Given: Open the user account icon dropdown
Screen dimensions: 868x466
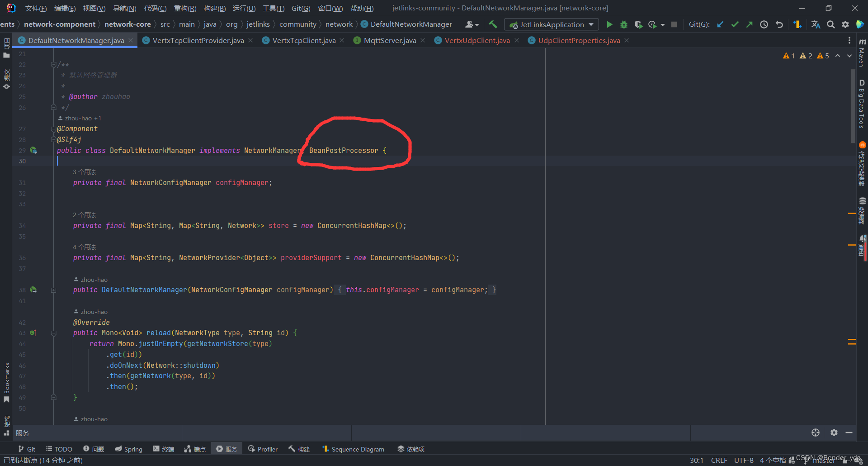Looking at the screenshot, I should [x=472, y=24].
